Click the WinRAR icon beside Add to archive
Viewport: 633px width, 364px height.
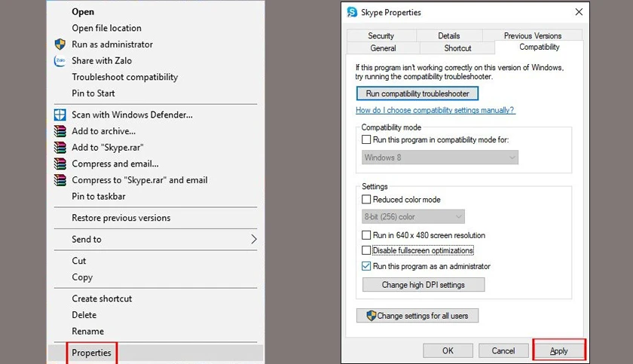[60, 131]
